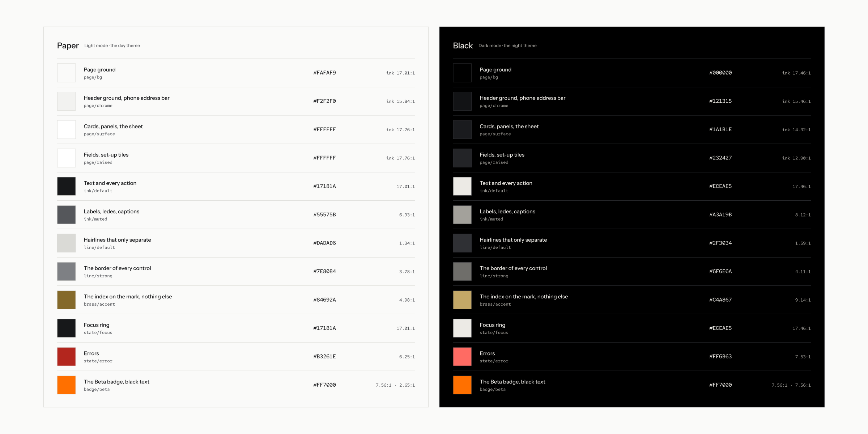Select the Paper page/chrome swatch

pos(67,101)
